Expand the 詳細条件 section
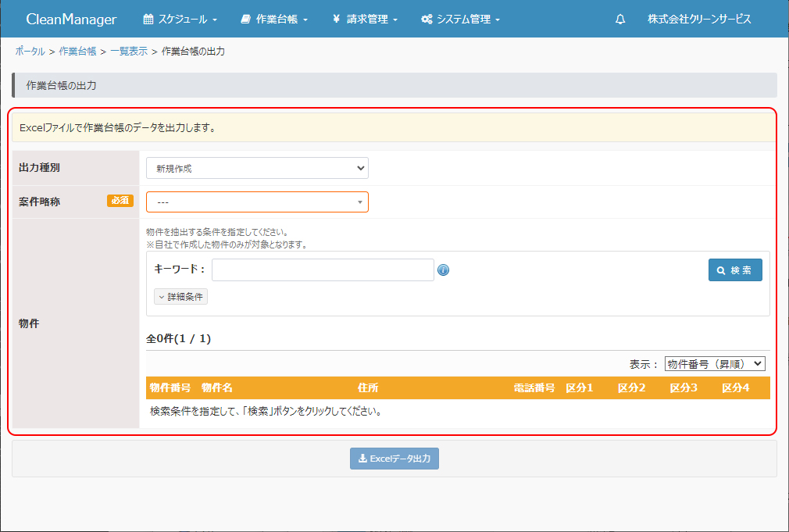The image size is (789, 532). click(180, 297)
